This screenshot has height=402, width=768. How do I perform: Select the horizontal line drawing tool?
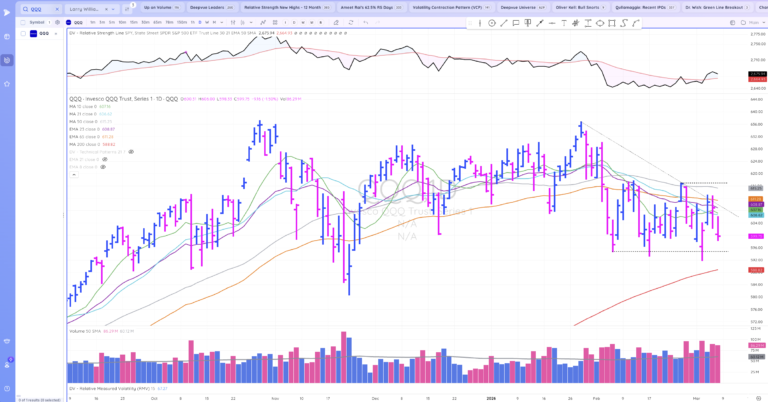(552, 23)
